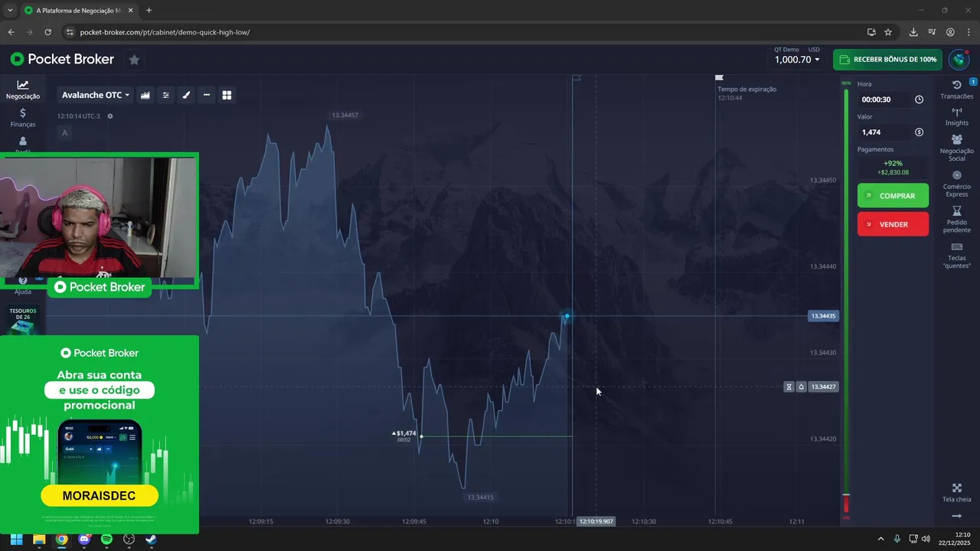Click the 12:10:19.907 time axis label
980x551 pixels.
click(596, 521)
